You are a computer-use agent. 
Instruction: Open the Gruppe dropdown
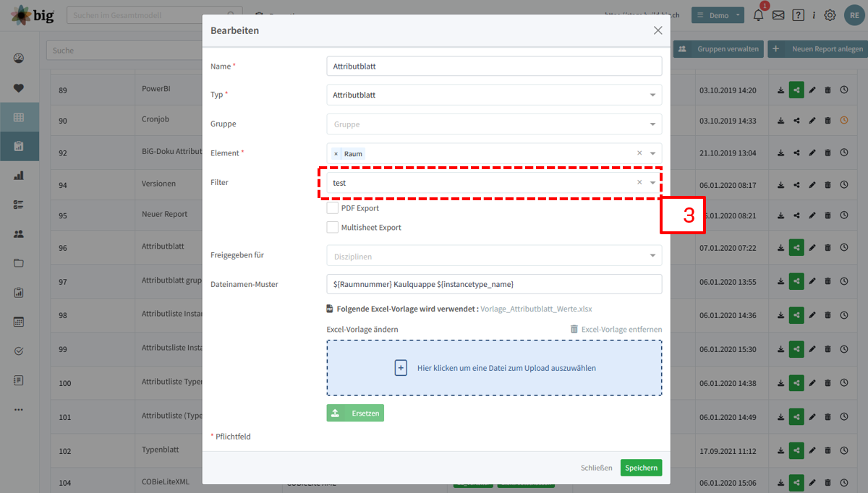(494, 124)
